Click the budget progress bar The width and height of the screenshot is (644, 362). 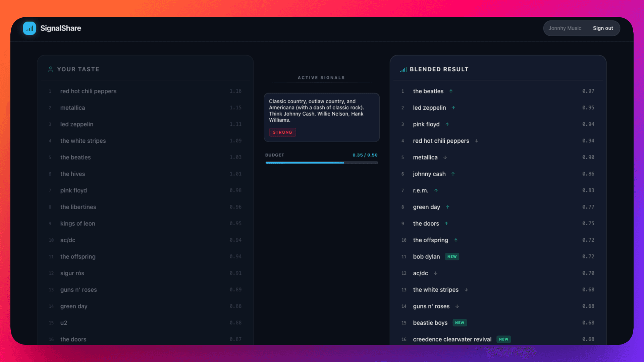[322, 163]
